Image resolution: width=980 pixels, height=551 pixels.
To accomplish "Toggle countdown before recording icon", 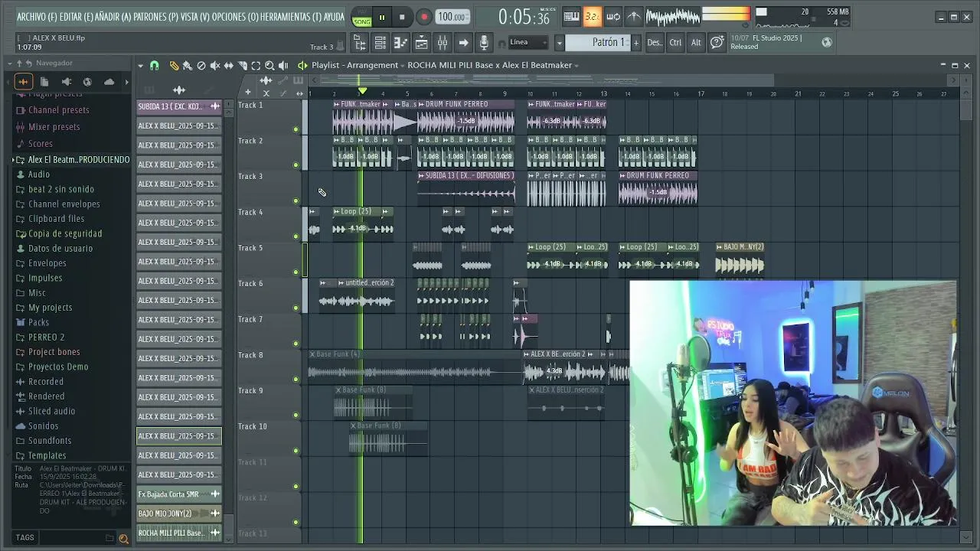I will point(592,16).
